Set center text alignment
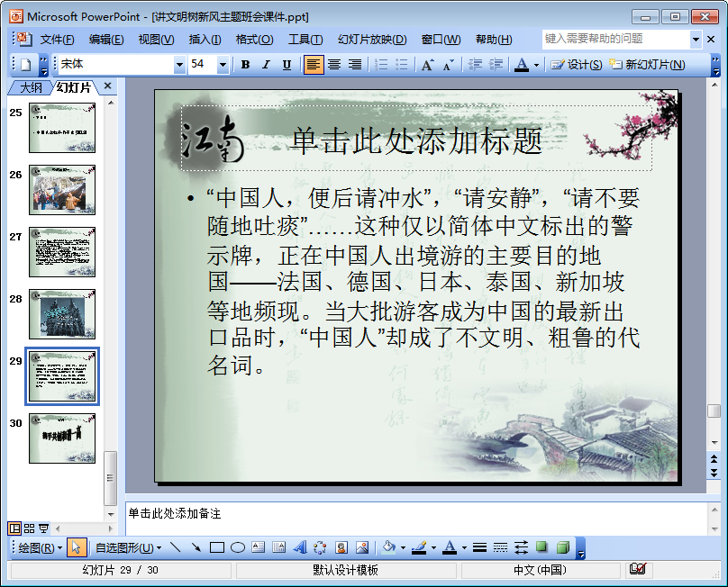 point(334,65)
